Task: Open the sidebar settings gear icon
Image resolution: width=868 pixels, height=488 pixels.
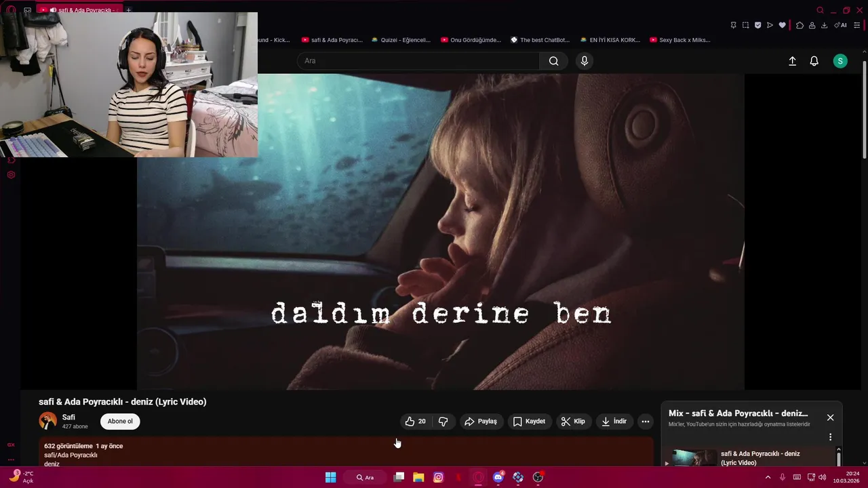Action: 11,175
